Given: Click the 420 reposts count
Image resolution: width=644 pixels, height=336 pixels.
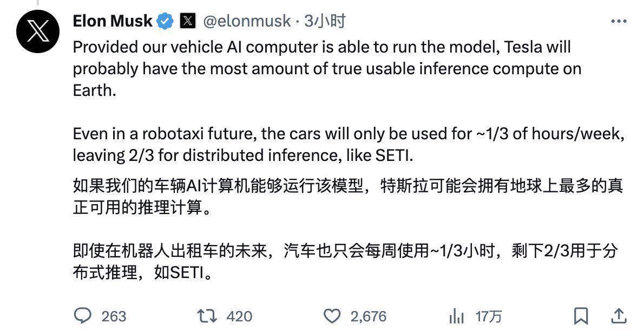Looking at the screenshot, I should click(239, 316).
